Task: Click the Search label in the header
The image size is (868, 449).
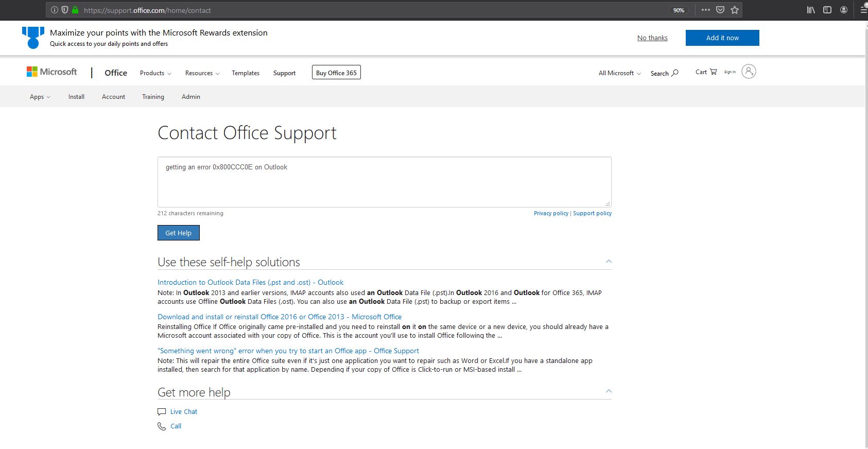Action: (x=659, y=73)
